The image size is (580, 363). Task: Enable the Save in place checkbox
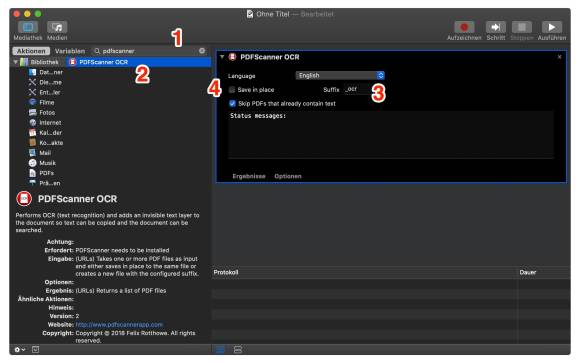[232, 90]
